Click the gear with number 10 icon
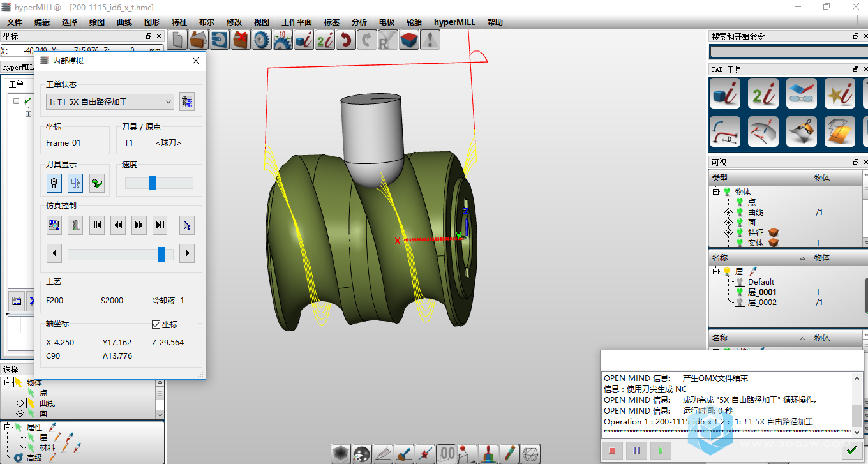This screenshot has width=868, height=464. [283, 40]
